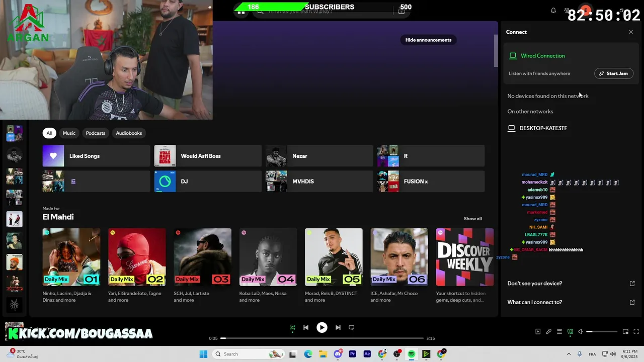Open the Daily Mix 04 card

(x=268, y=266)
